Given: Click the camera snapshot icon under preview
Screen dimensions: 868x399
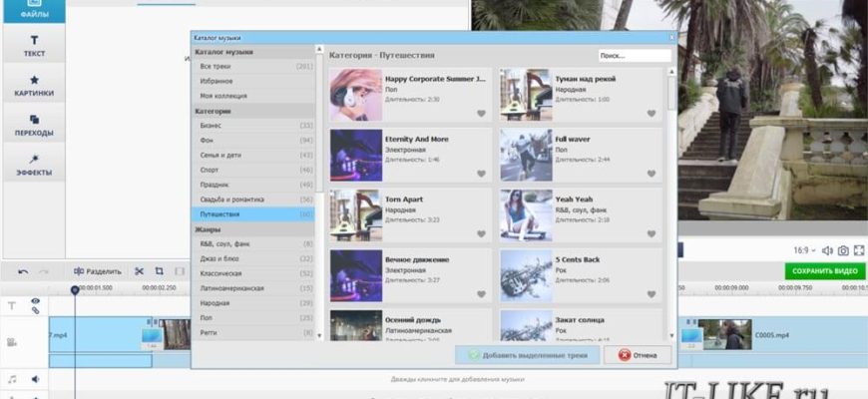Looking at the screenshot, I should pyautogui.click(x=843, y=250).
